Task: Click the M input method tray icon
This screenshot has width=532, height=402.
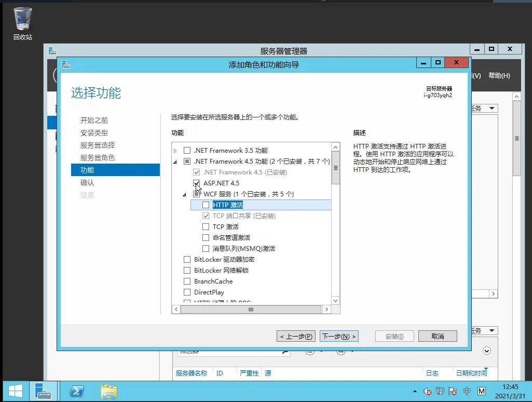Action: [481, 391]
